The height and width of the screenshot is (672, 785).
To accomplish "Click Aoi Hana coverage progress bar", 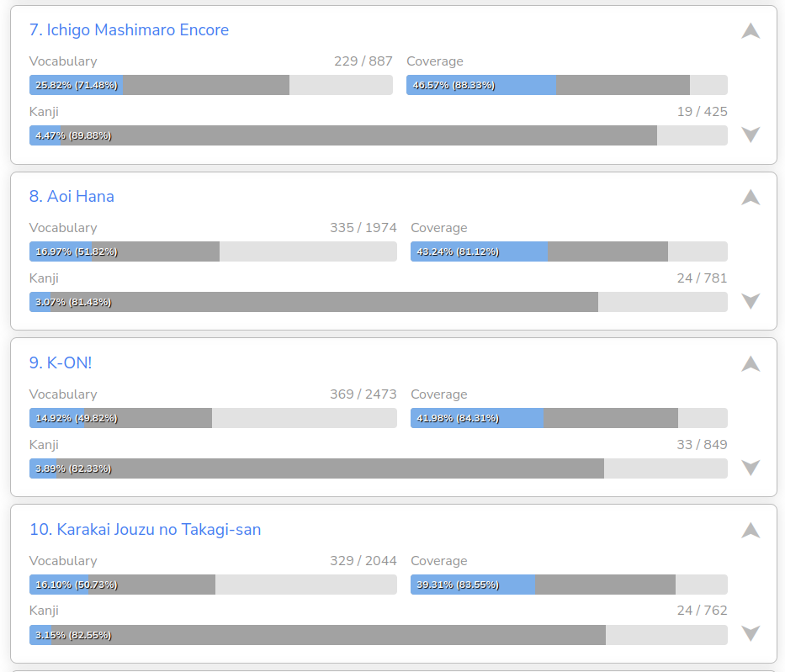I will click(569, 251).
